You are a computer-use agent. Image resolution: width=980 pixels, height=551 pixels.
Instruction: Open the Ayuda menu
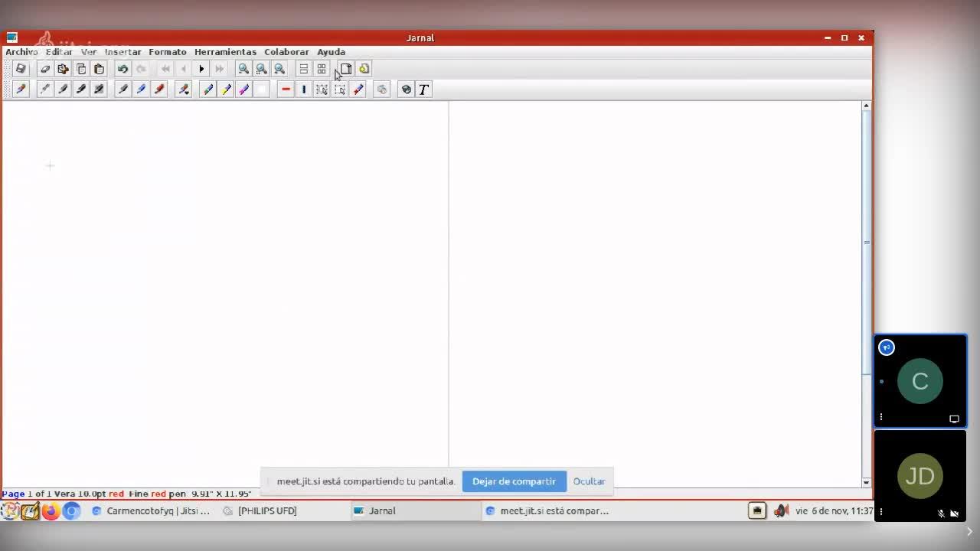click(332, 52)
